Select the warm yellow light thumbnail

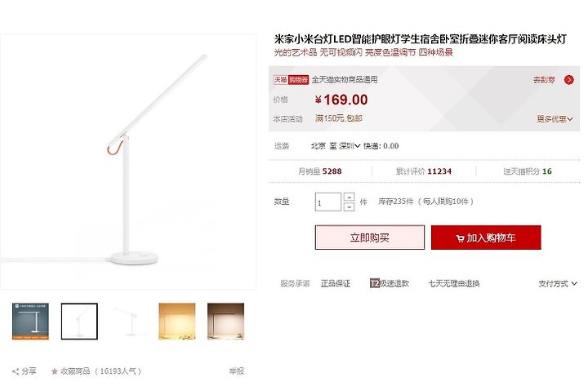[177, 322]
